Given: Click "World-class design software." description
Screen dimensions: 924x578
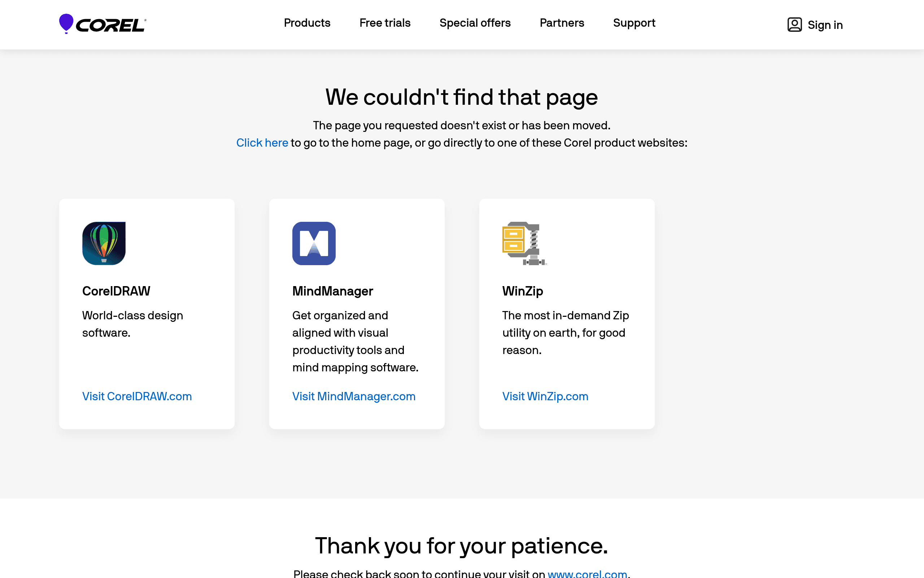Looking at the screenshot, I should click(132, 324).
